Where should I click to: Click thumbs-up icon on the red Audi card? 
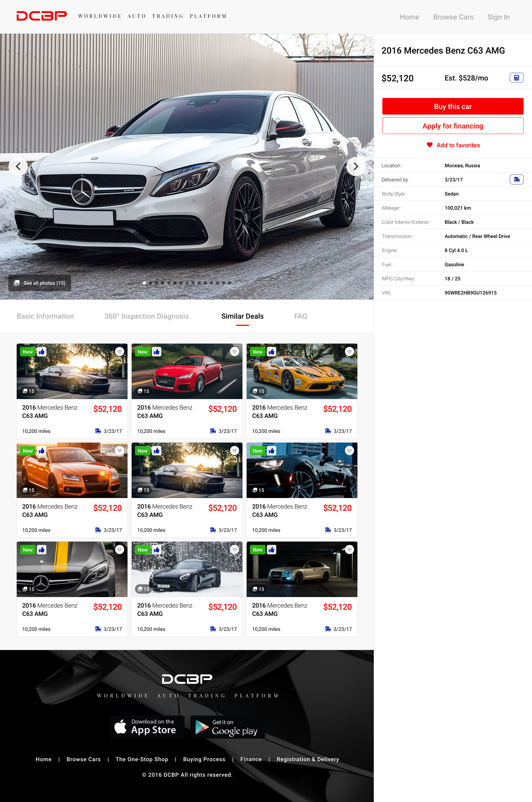tap(157, 352)
